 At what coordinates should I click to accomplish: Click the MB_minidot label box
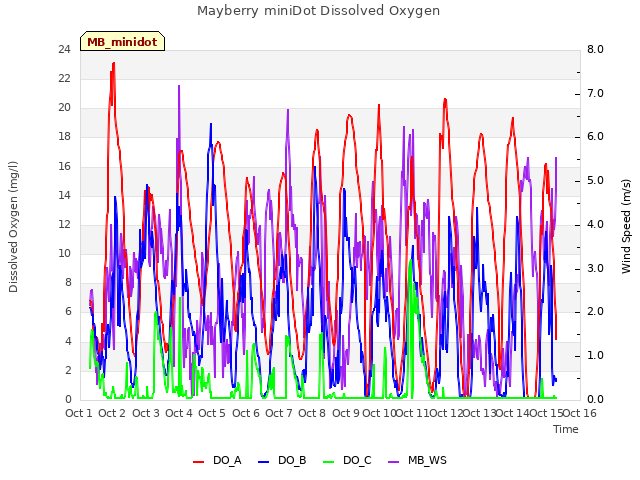pos(122,41)
